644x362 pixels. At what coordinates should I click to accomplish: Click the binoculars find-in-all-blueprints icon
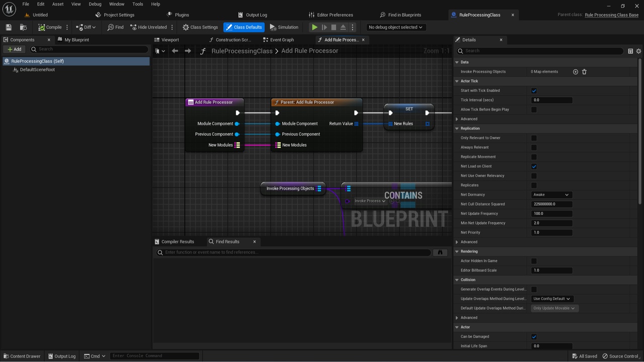pos(440,252)
